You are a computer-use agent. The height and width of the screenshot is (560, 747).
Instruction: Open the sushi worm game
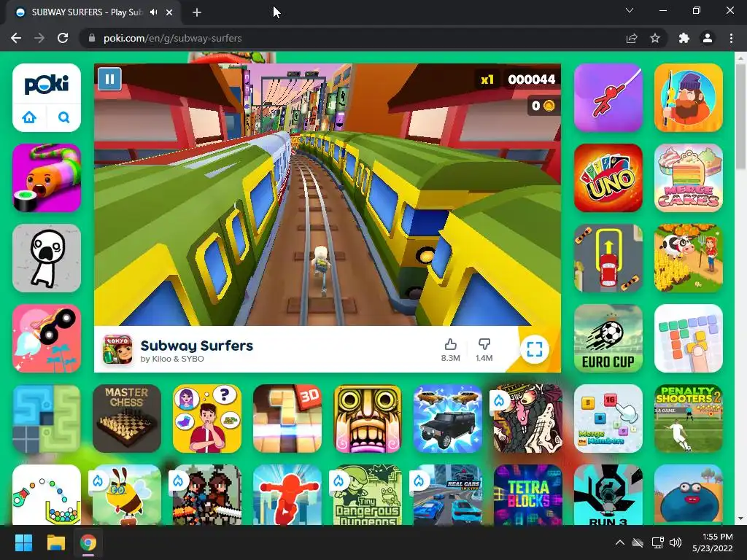click(x=47, y=178)
